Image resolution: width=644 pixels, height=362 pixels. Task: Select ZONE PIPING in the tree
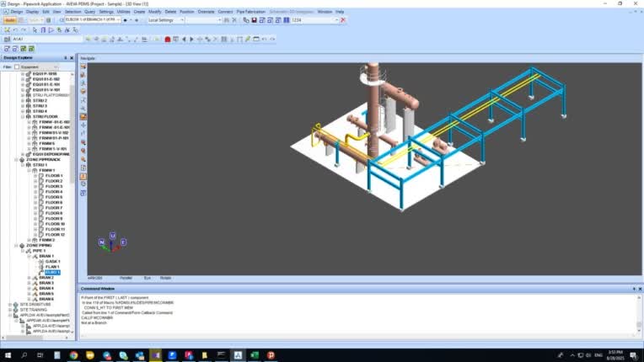point(39,246)
